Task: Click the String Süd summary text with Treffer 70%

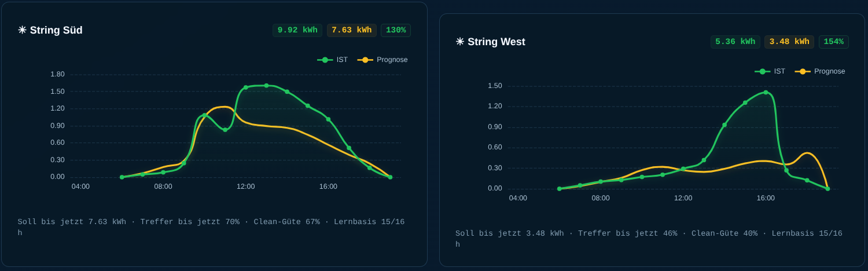Action: coord(211,228)
